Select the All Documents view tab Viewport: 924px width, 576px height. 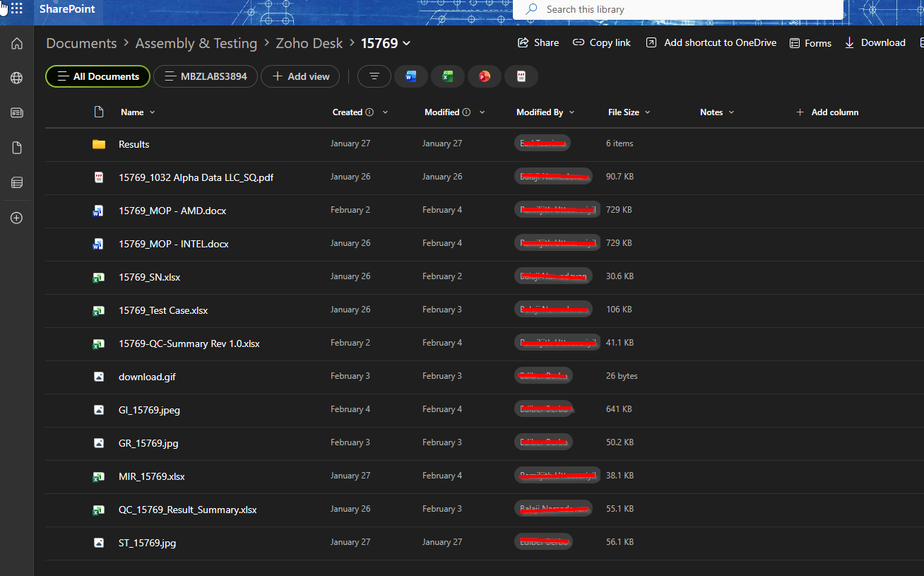click(97, 76)
